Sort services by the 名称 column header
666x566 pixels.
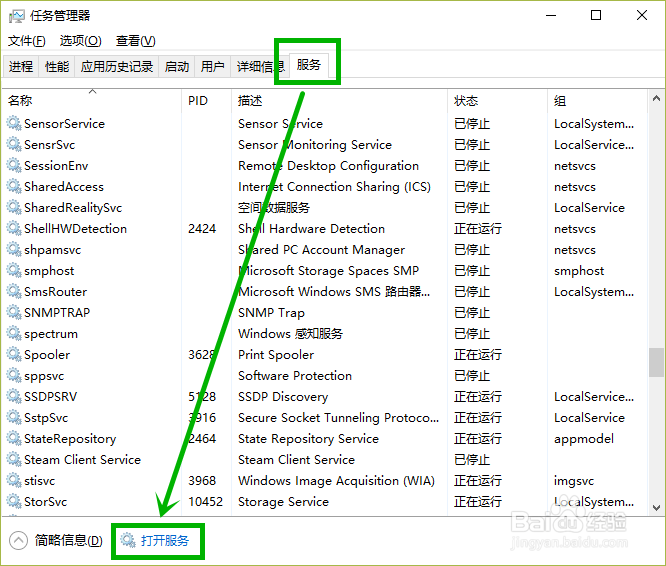pos(20,101)
